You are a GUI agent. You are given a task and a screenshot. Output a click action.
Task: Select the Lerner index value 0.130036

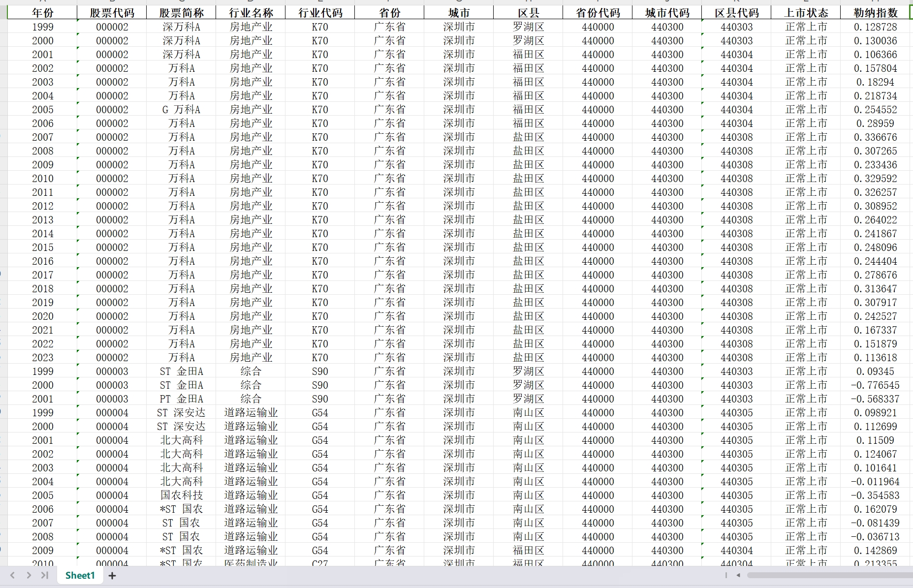[875, 41]
